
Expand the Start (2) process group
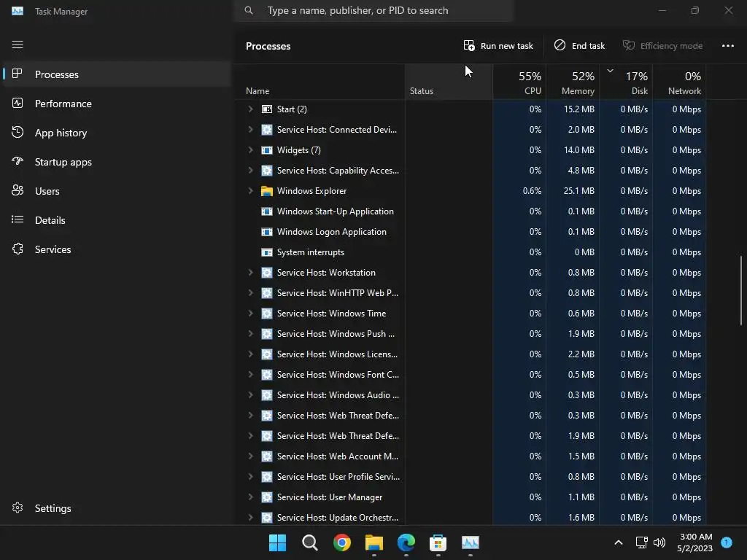coord(251,109)
